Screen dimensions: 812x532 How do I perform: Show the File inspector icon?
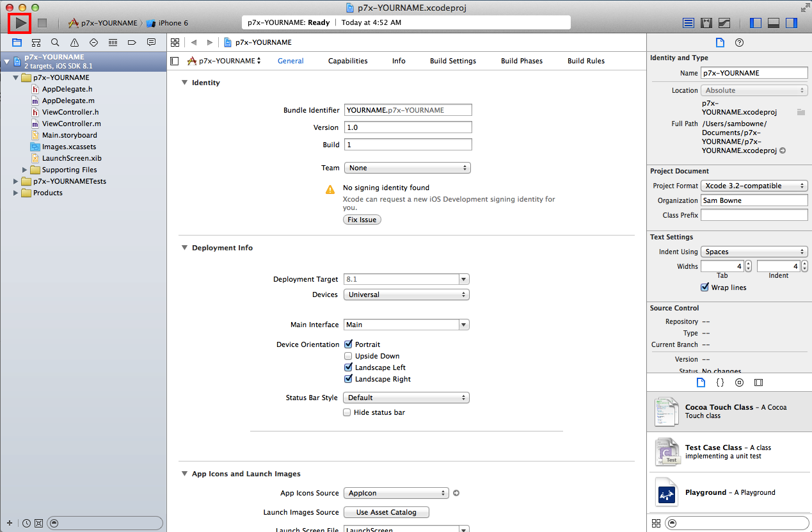tap(720, 42)
